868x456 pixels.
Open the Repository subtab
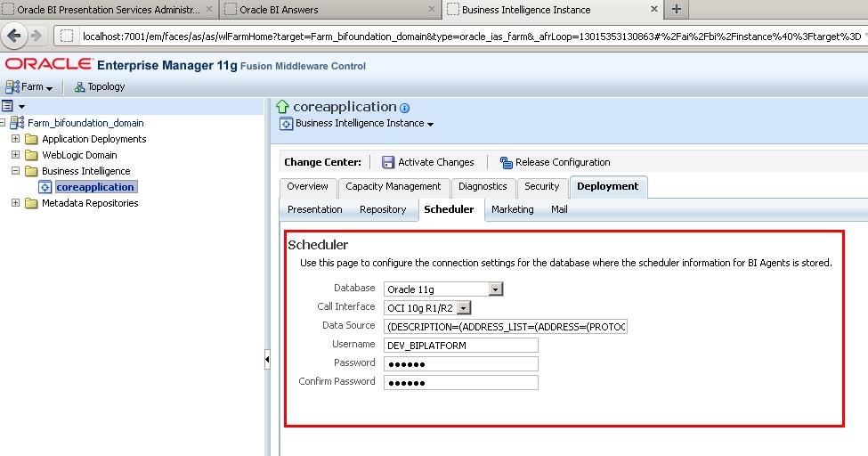(x=383, y=209)
